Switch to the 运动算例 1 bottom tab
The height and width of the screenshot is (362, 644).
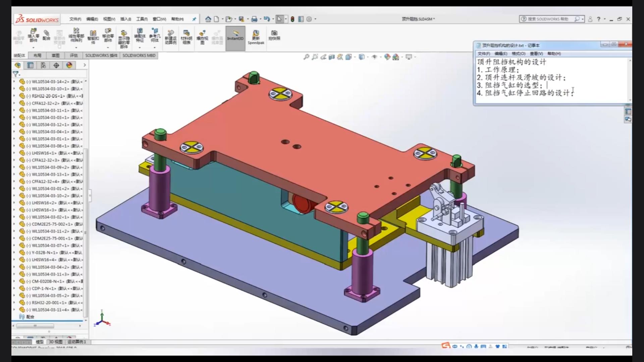tap(77, 342)
